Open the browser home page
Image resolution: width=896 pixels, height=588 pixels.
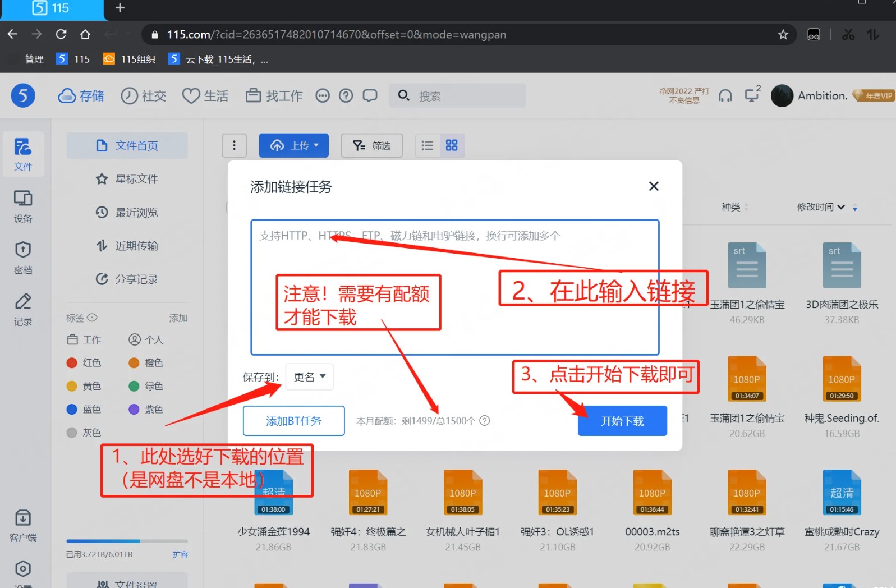click(x=85, y=34)
